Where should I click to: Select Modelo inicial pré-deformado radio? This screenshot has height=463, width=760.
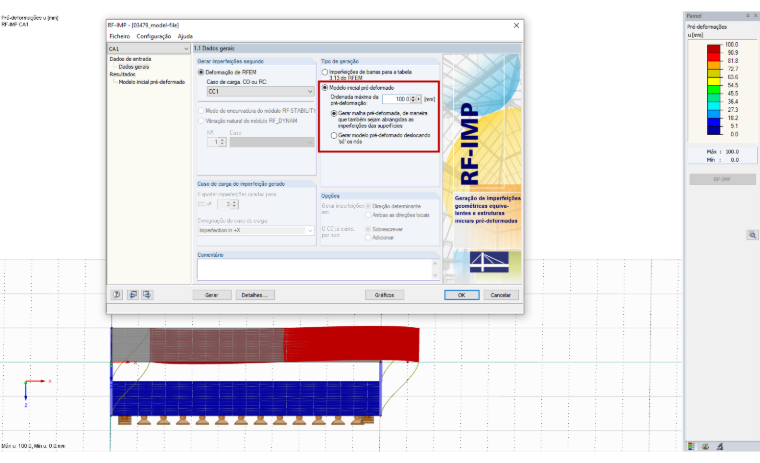(x=325, y=88)
